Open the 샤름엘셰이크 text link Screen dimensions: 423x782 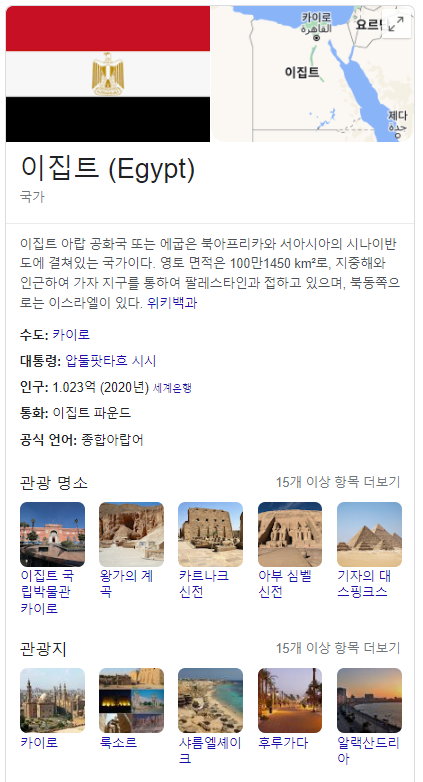coord(210,751)
